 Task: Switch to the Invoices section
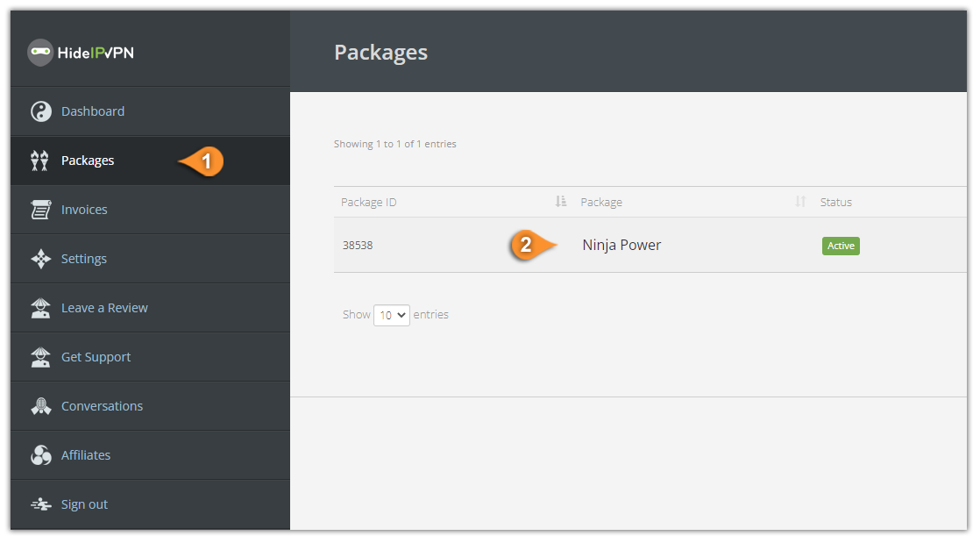click(84, 209)
